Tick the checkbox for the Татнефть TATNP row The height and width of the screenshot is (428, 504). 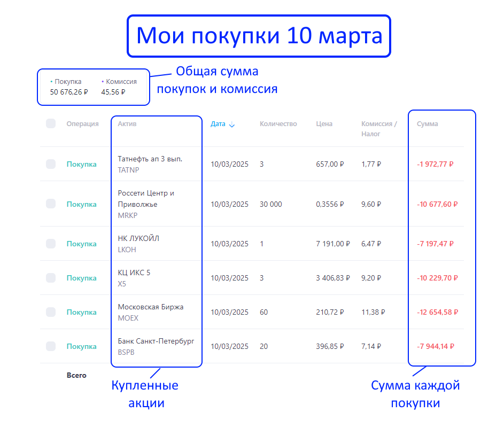point(51,164)
